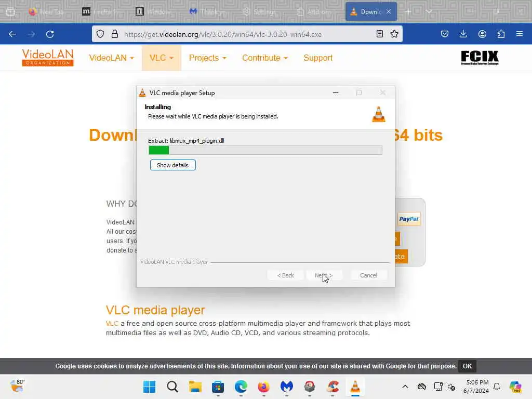The height and width of the screenshot is (399, 532).
Task: Open Microsoft Edge from taskbar
Action: (x=241, y=387)
